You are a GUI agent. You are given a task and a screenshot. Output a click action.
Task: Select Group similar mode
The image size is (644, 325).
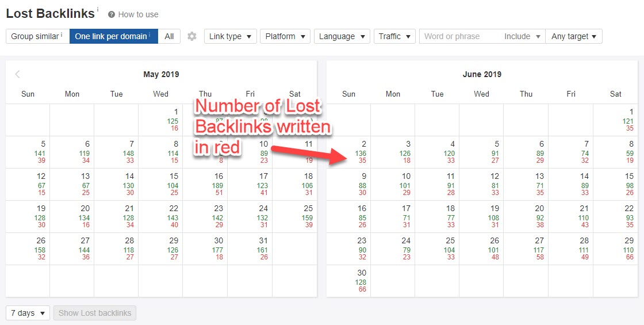click(x=37, y=36)
